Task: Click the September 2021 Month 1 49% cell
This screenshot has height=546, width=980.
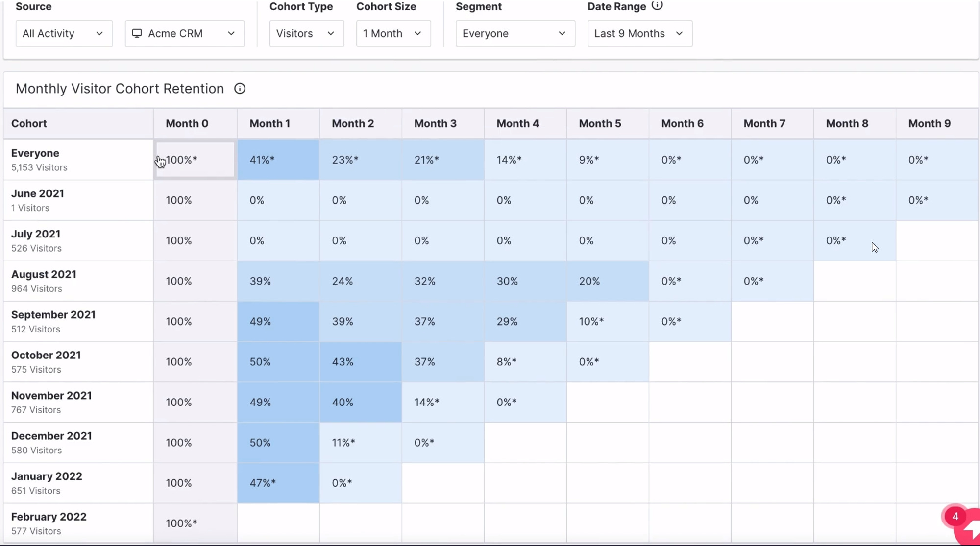Action: [x=278, y=321]
